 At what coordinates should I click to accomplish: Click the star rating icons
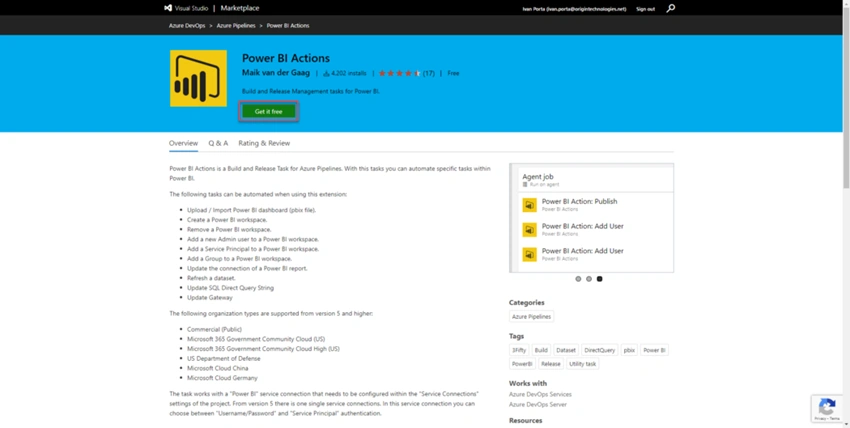pos(399,73)
